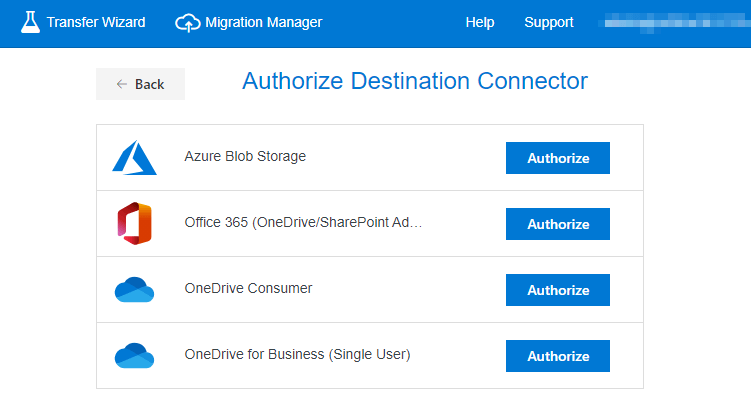This screenshot has width=751, height=407.
Task: Authorize the Azure Blob Storage connector
Action: coord(558,158)
